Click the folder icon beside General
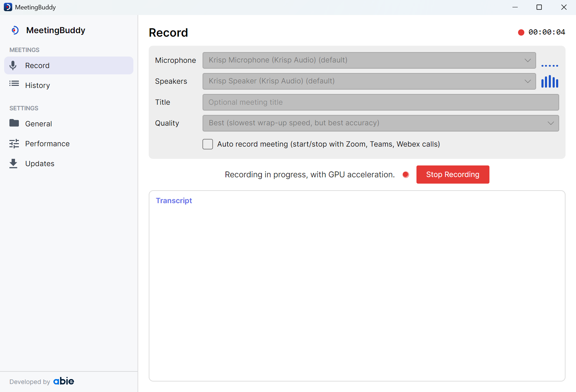576x392 pixels. (14, 123)
